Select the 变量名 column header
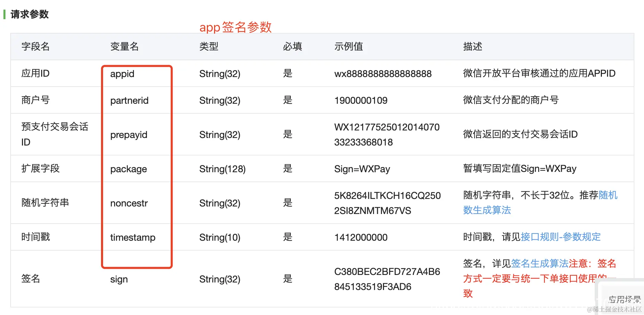Viewport: 644px width, 315px height. [124, 47]
